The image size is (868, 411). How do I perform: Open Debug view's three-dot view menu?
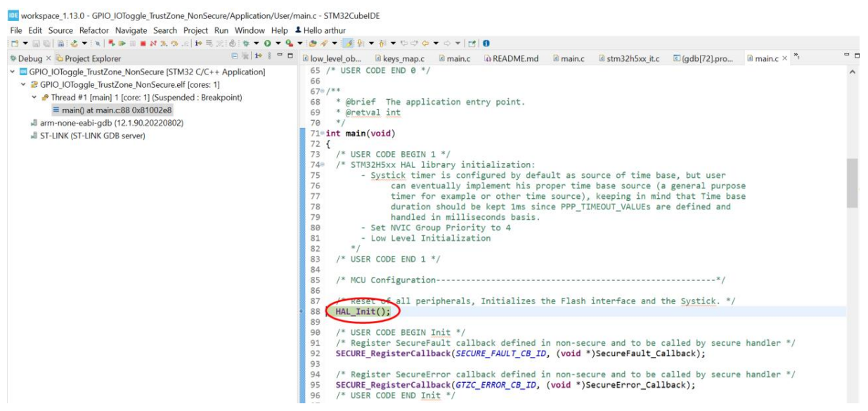click(x=269, y=56)
